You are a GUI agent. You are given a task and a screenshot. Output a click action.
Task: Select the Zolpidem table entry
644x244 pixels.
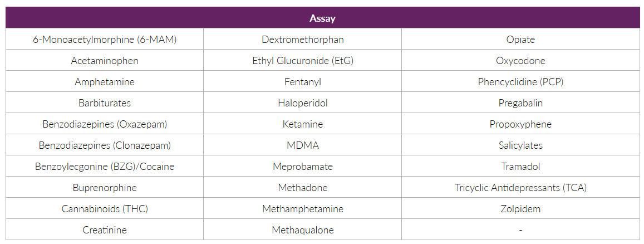pos(520,209)
